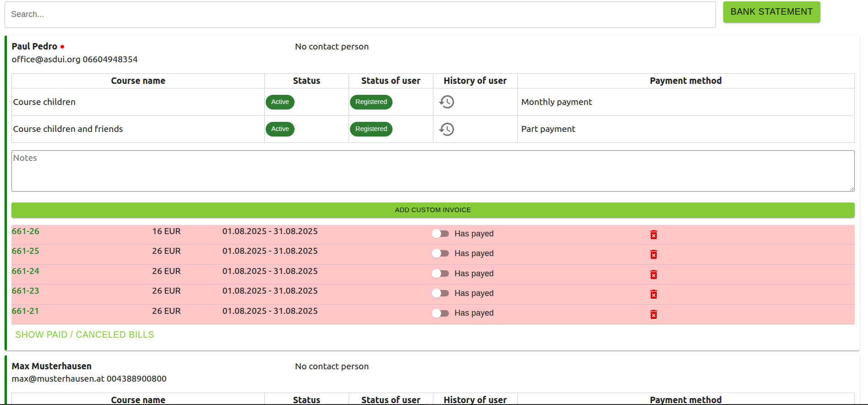The height and width of the screenshot is (405, 868).
Task: Mark invoice 661-25 as payed
Action: 440,253
